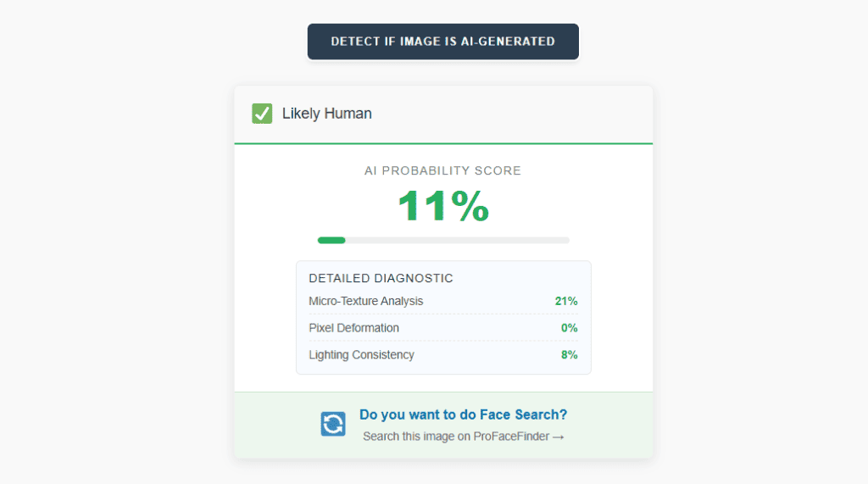
Task: Select the Lighting Consistency row label
Action: (x=361, y=355)
